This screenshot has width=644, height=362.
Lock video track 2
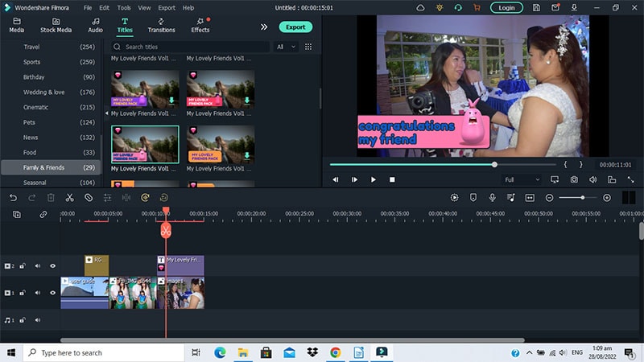tap(23, 266)
